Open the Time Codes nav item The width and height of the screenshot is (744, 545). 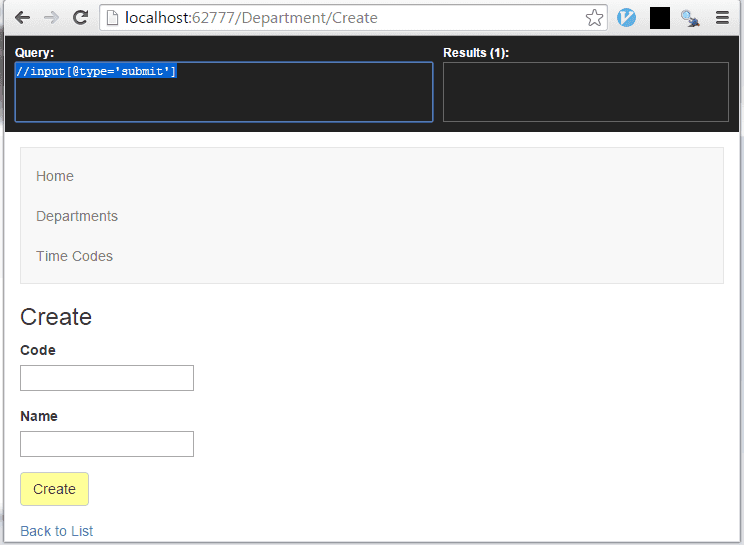tap(74, 256)
